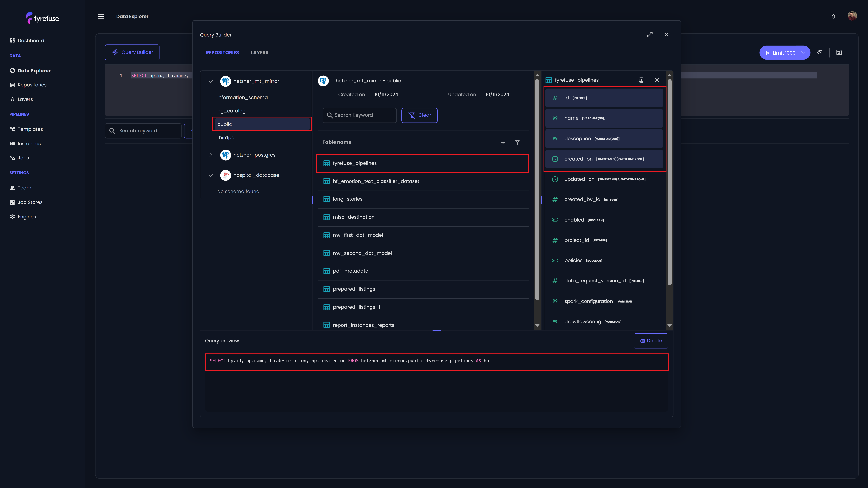Click the Query Builder button
This screenshot has height=488, width=868.
132,53
